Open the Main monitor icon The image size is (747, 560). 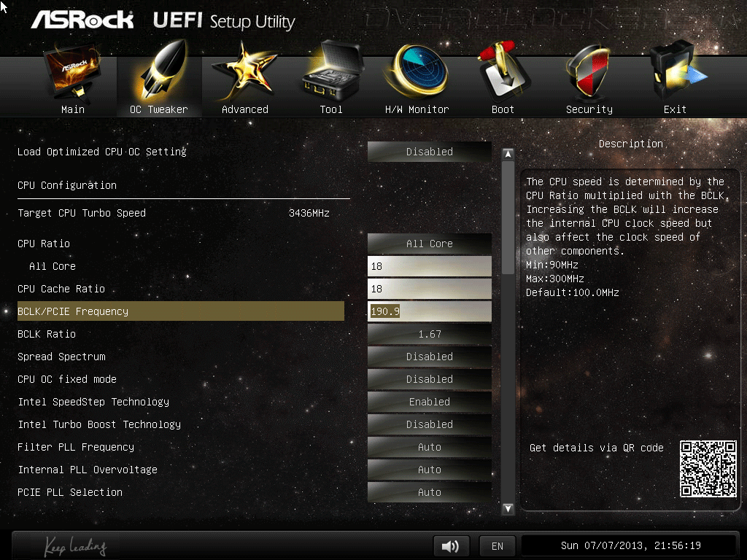72,71
